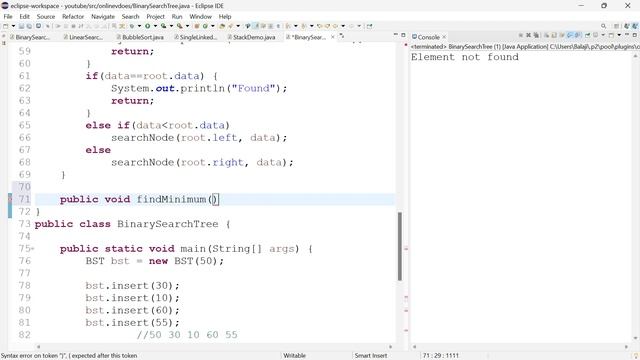The width and height of the screenshot is (640, 360).
Task: Click the error marker on line 71
Action: click(10, 199)
